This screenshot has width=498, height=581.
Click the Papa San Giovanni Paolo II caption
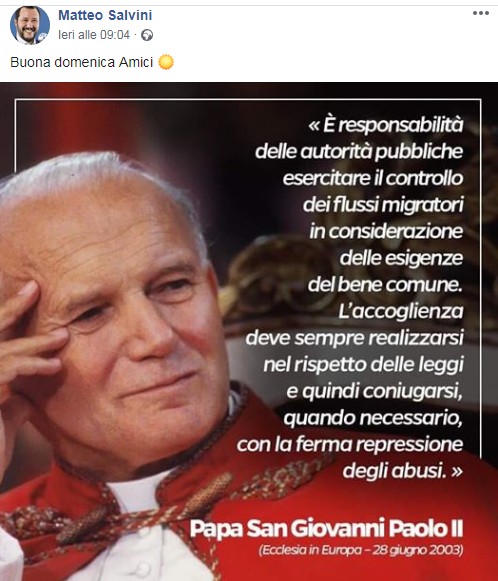click(326, 528)
